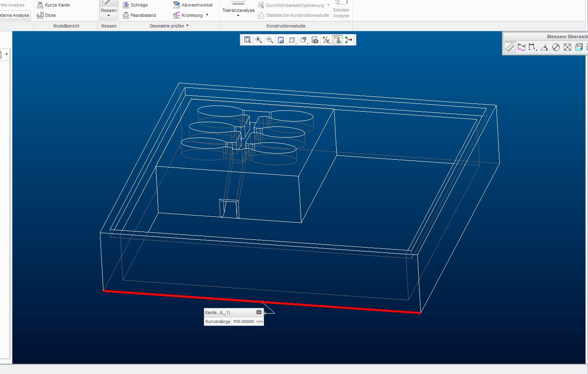This screenshot has width=588, height=374.
Task: Toggle the spin center icon
Action: click(x=348, y=40)
